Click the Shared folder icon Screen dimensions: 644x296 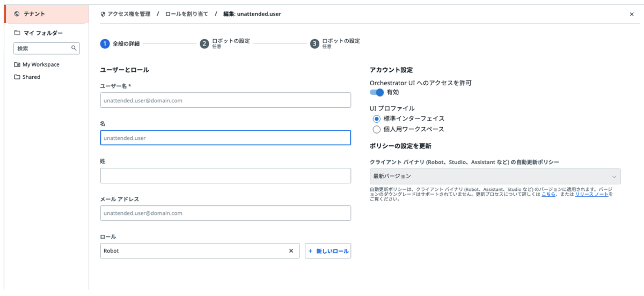[x=17, y=77]
